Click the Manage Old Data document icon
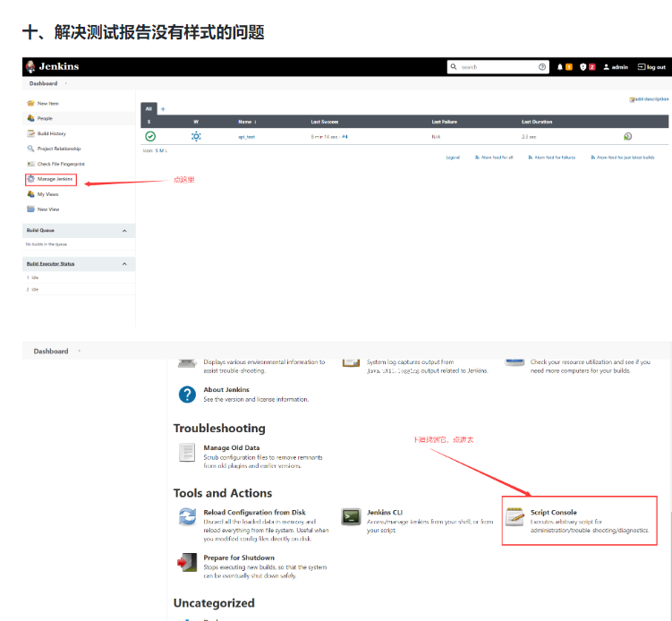The width and height of the screenshot is (672, 621). click(187, 453)
